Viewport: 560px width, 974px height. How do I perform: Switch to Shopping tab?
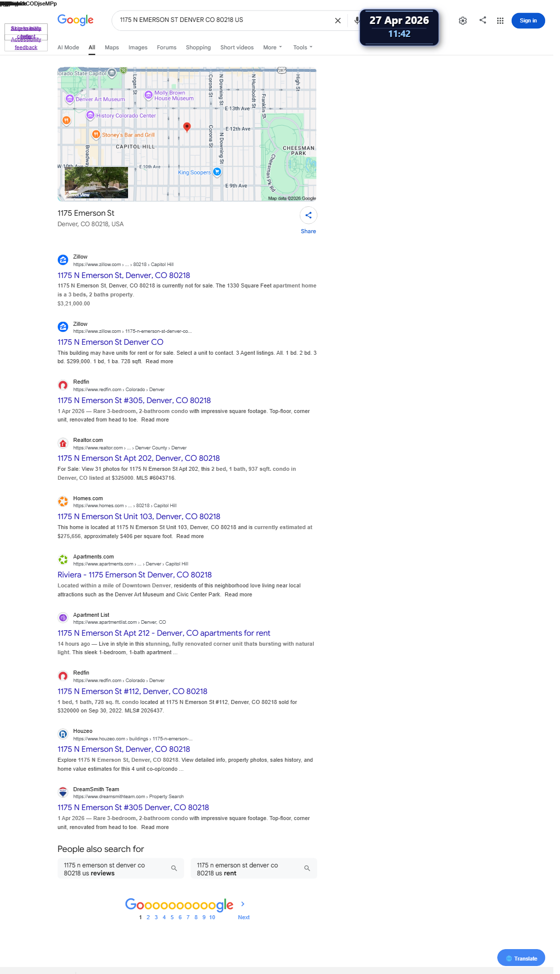[x=198, y=47]
